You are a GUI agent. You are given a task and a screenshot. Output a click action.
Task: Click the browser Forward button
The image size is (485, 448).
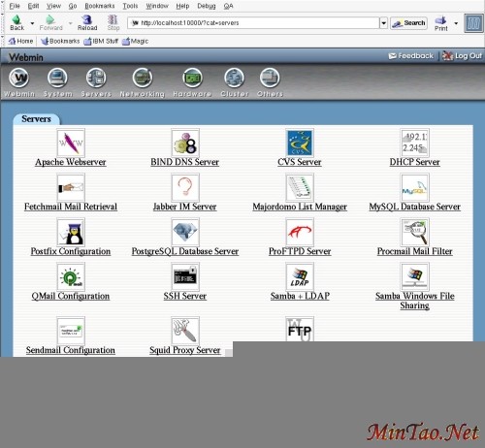tap(50, 23)
